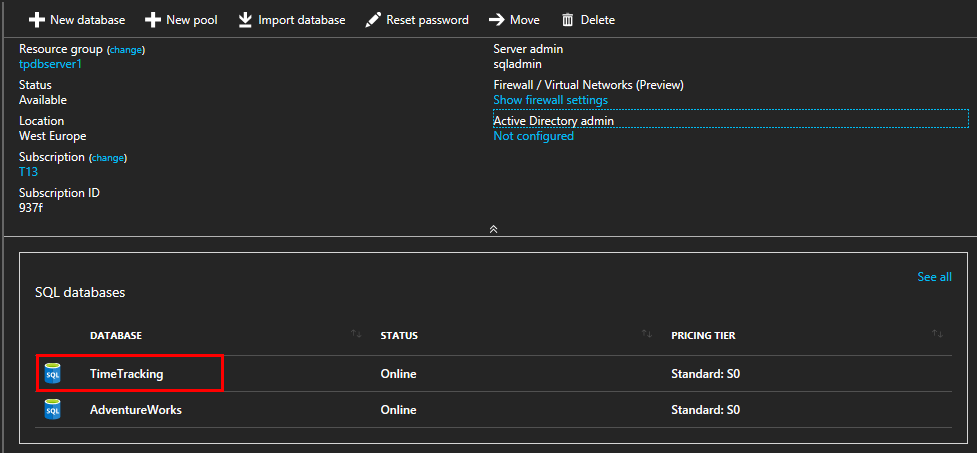Click the Import database download icon
Screen dimensions: 977x453
[245, 20]
